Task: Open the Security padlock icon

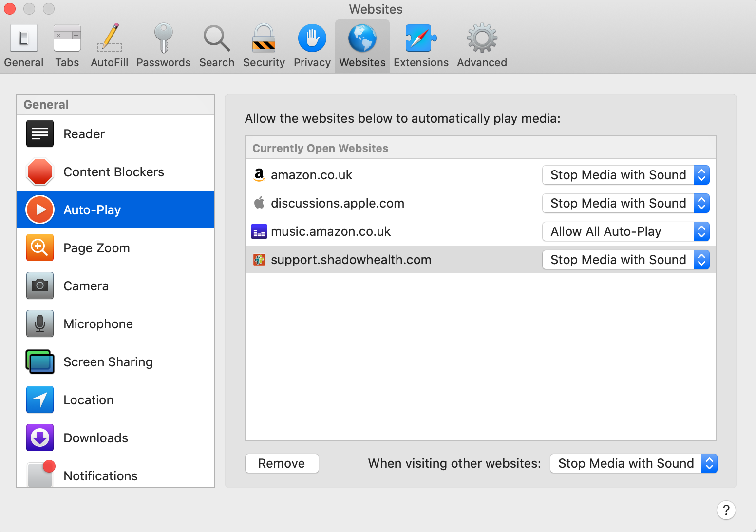Action: pyautogui.click(x=264, y=38)
